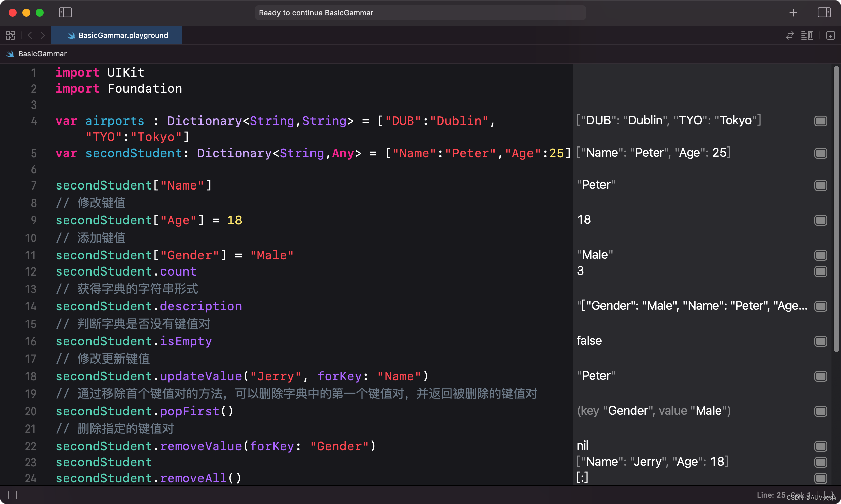The width and height of the screenshot is (841, 504).
Task: Click the swap editor arrows icon
Action: [x=789, y=35]
